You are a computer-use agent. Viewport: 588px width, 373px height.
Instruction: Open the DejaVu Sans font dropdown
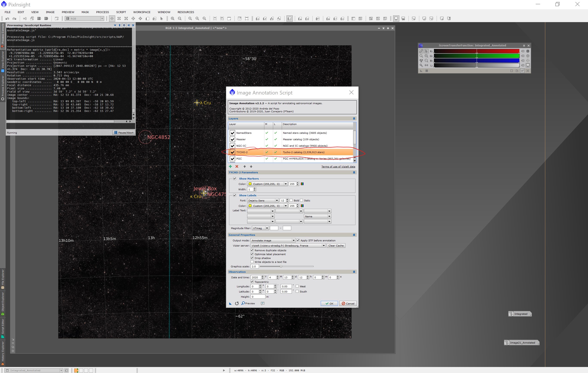[x=263, y=201]
